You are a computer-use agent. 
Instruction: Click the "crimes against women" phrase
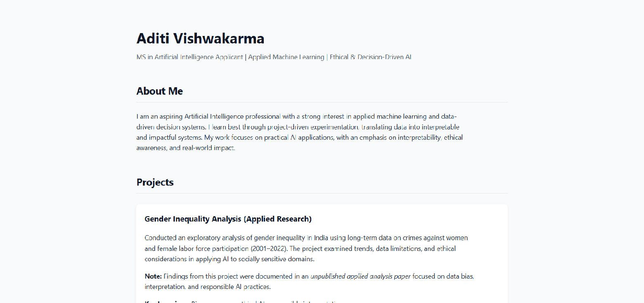point(436,238)
